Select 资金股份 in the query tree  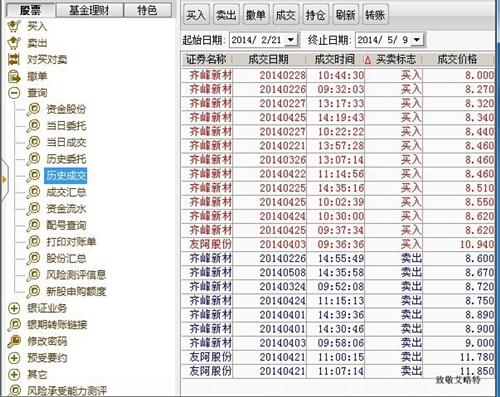click(66, 109)
